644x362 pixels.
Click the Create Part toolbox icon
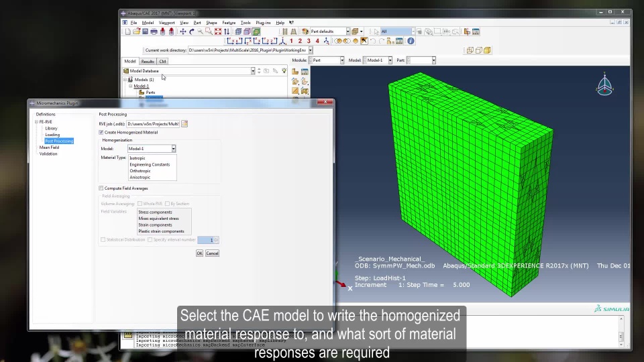(295, 72)
